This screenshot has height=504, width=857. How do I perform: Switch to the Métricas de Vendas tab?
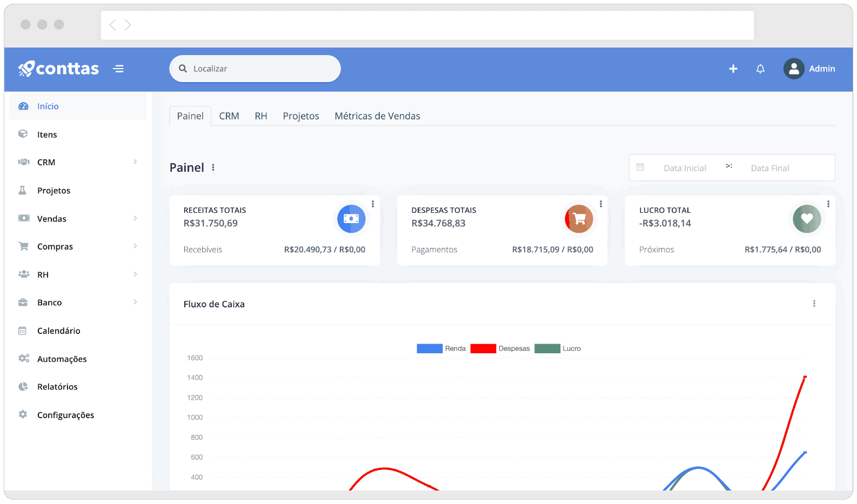377,116
